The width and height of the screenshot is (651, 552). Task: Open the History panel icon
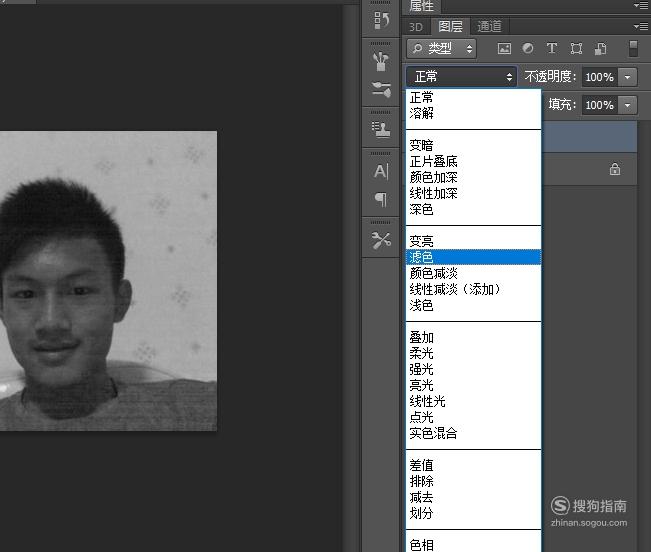click(x=381, y=20)
